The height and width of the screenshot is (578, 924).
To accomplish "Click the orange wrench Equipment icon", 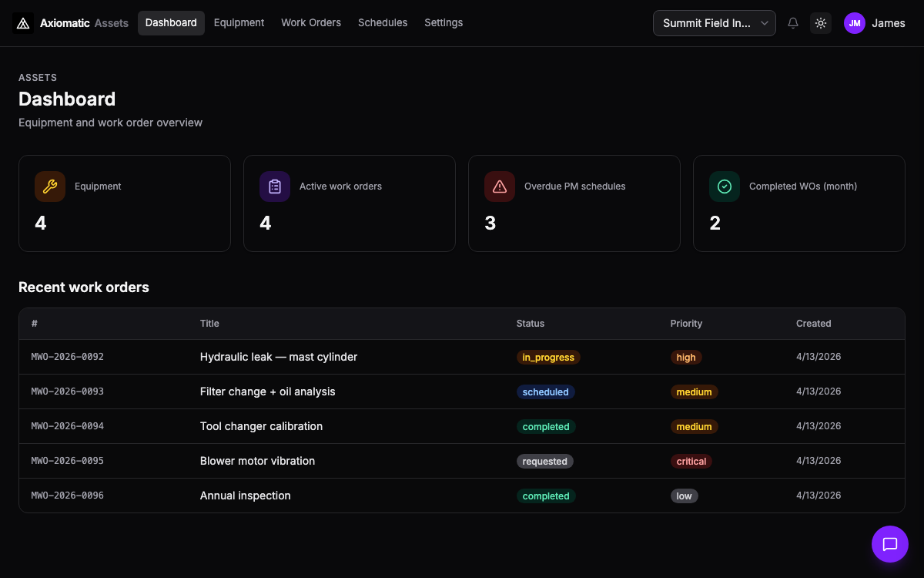I will point(50,187).
